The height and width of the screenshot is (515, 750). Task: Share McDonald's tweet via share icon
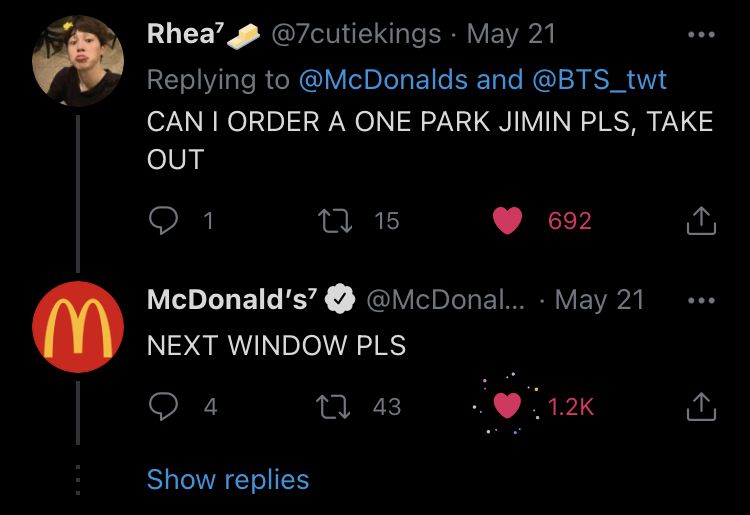[701, 406]
